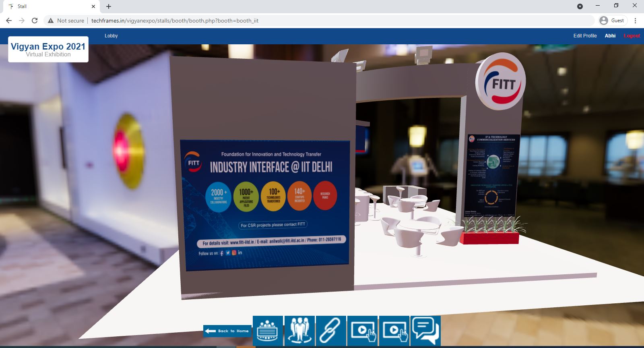Open the Chrome three-dot menu
This screenshot has width=644, height=348.
[635, 21]
